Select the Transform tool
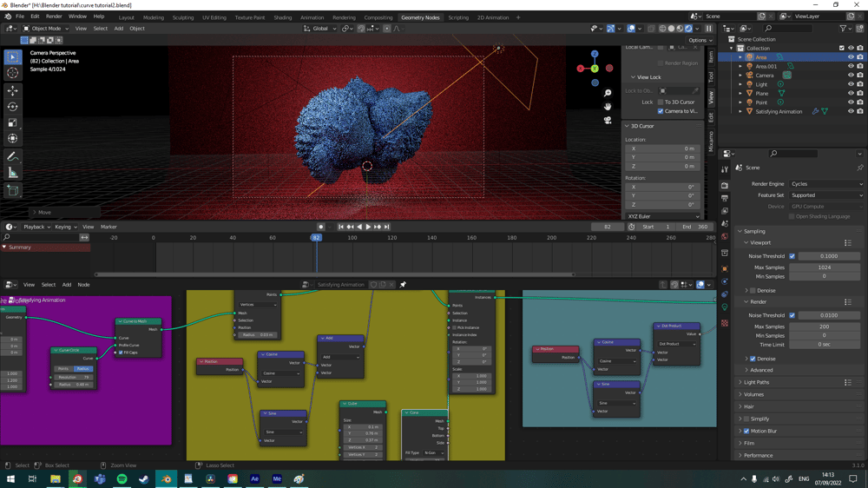The height and width of the screenshot is (488, 868). [x=13, y=138]
